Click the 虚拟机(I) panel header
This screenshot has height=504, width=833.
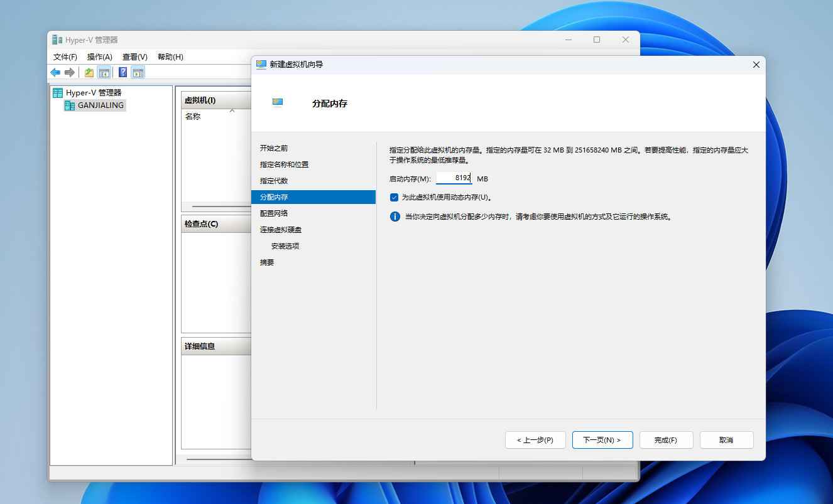tap(217, 100)
